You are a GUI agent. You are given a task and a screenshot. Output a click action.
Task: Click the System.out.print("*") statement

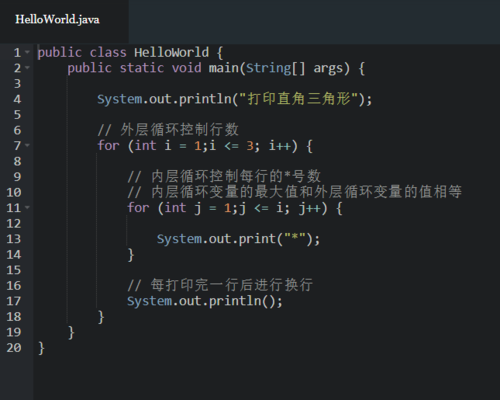(238, 239)
